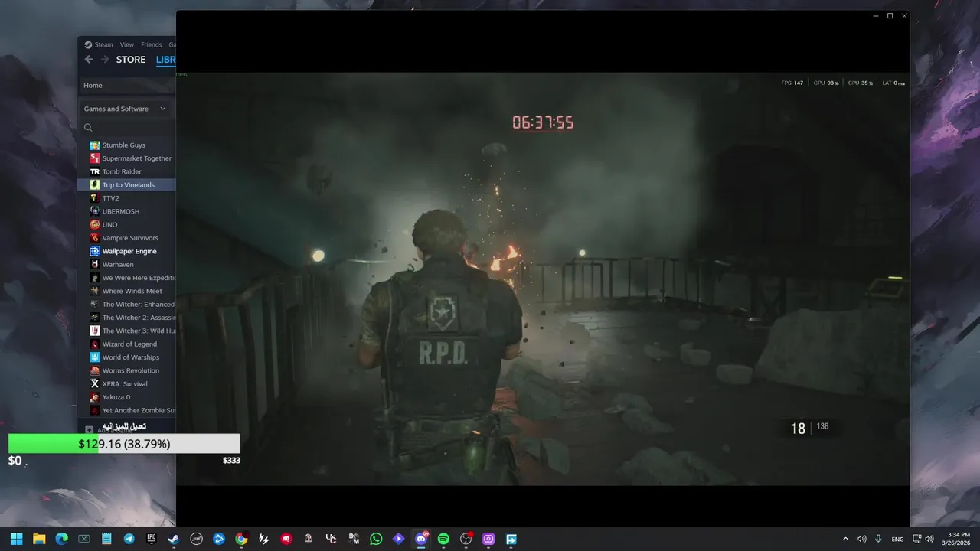Viewport: 980px width, 551px height.
Task: Maximize the game window
Action: pyautogui.click(x=890, y=16)
